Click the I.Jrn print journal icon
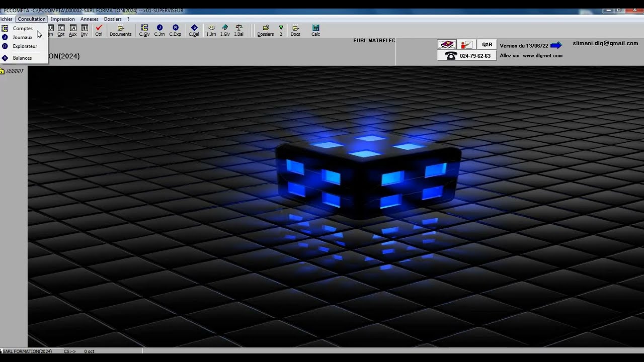Image resolution: width=644 pixels, height=362 pixels. [211, 31]
